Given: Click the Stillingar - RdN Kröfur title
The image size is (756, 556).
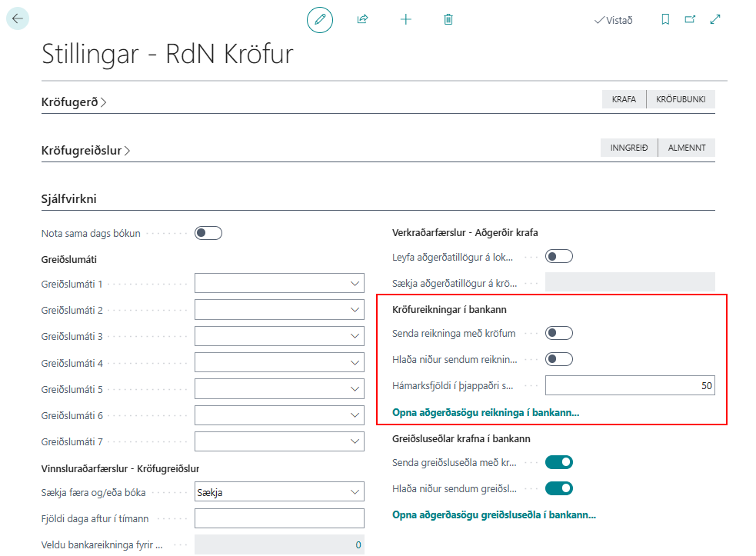Looking at the screenshot, I should [x=168, y=54].
